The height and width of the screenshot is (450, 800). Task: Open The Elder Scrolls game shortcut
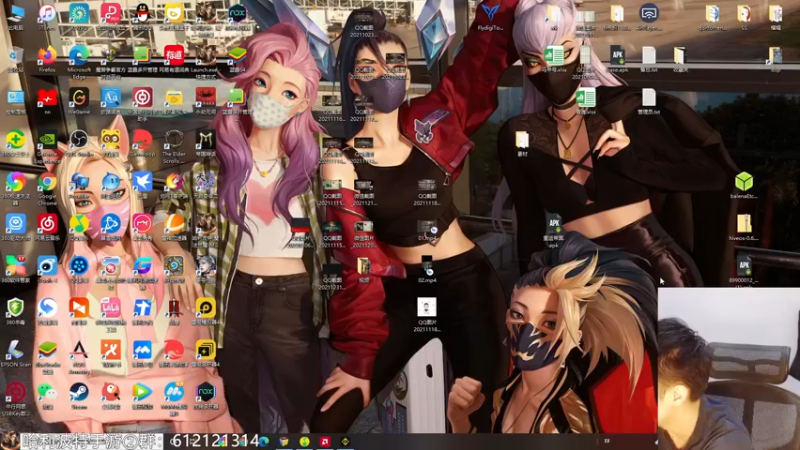[x=173, y=146]
